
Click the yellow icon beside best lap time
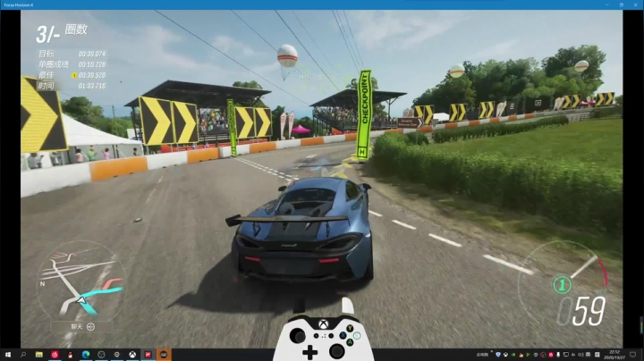[74, 75]
